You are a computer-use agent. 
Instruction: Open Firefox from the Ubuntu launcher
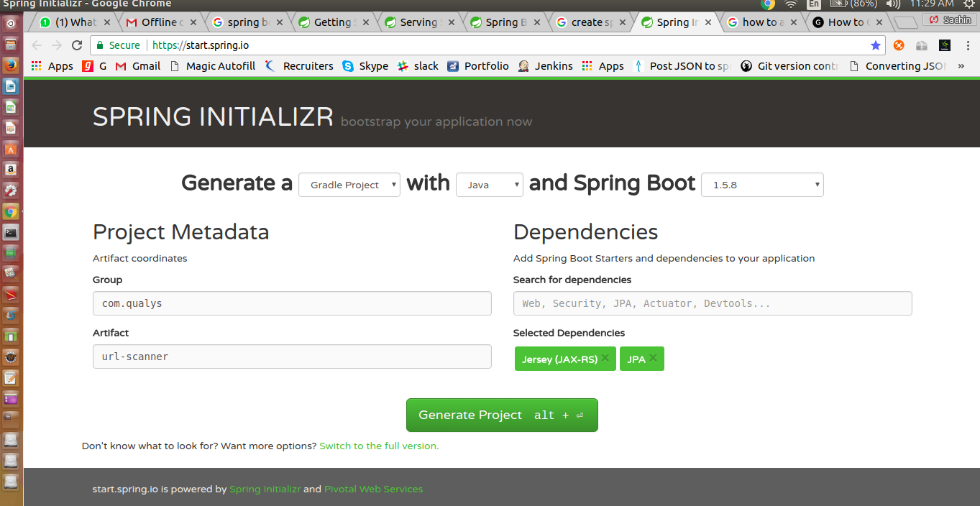tap(11, 65)
